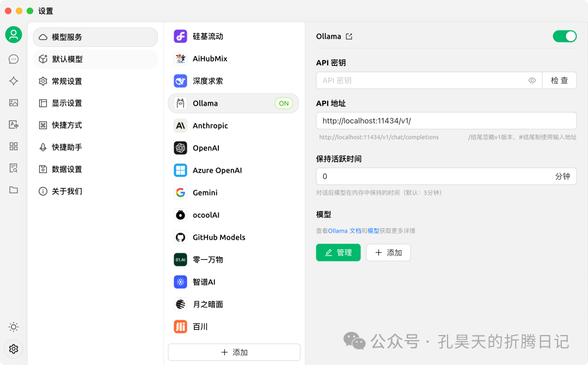The height and width of the screenshot is (365, 588).
Task: Open 快捷助手 settings section
Action: [x=95, y=147]
